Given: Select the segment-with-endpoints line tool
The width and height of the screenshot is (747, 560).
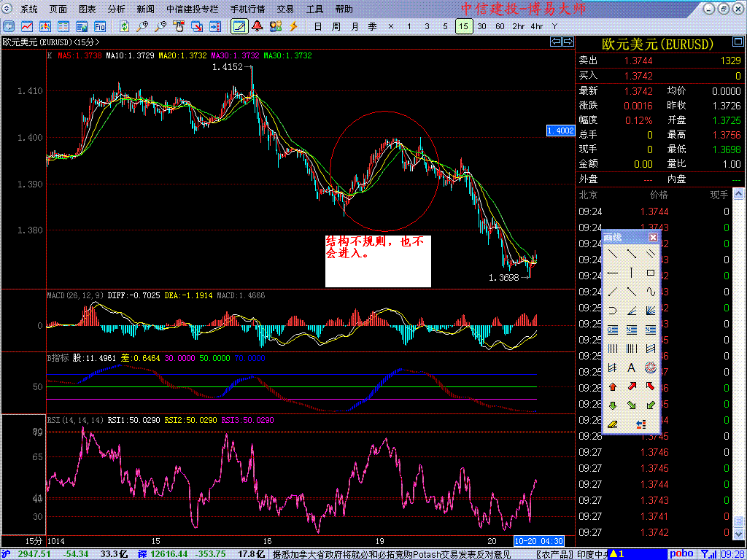Looking at the screenshot, I should (632, 254).
